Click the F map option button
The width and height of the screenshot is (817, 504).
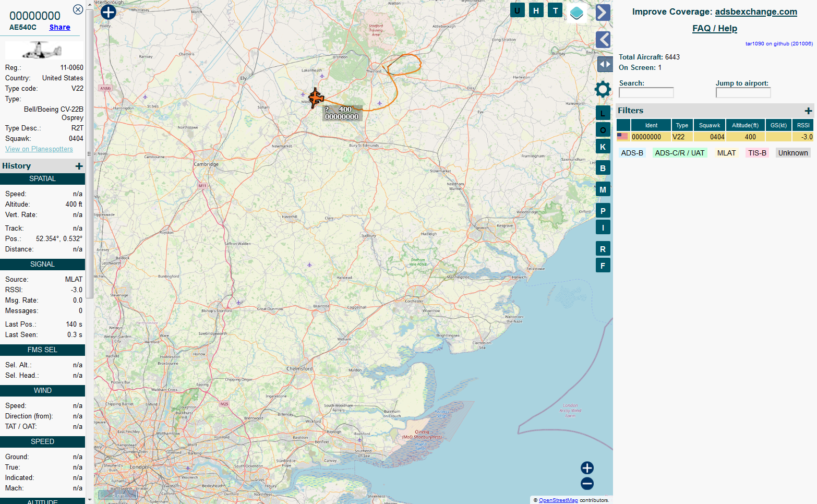pyautogui.click(x=603, y=266)
